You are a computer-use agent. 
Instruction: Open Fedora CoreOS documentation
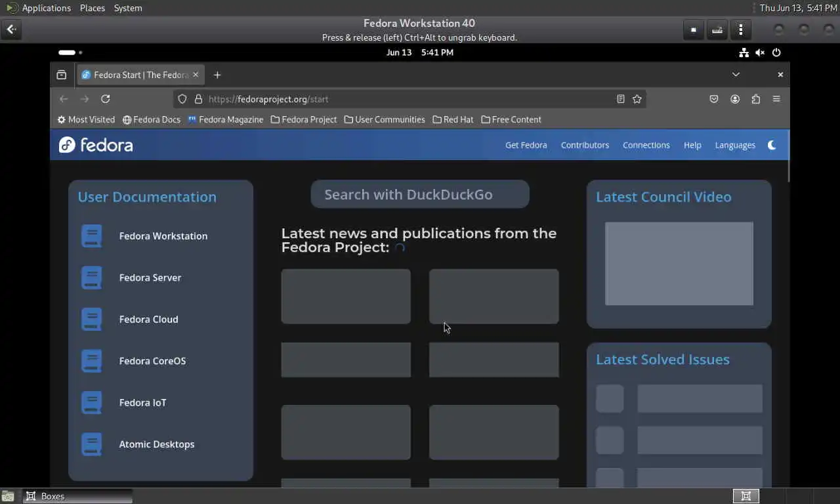(152, 361)
